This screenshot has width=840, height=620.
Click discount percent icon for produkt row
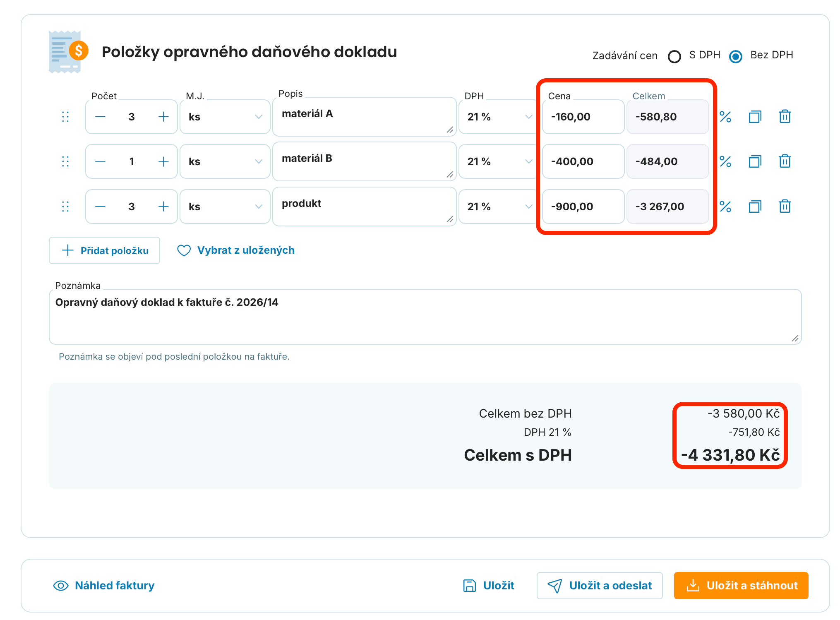(725, 207)
